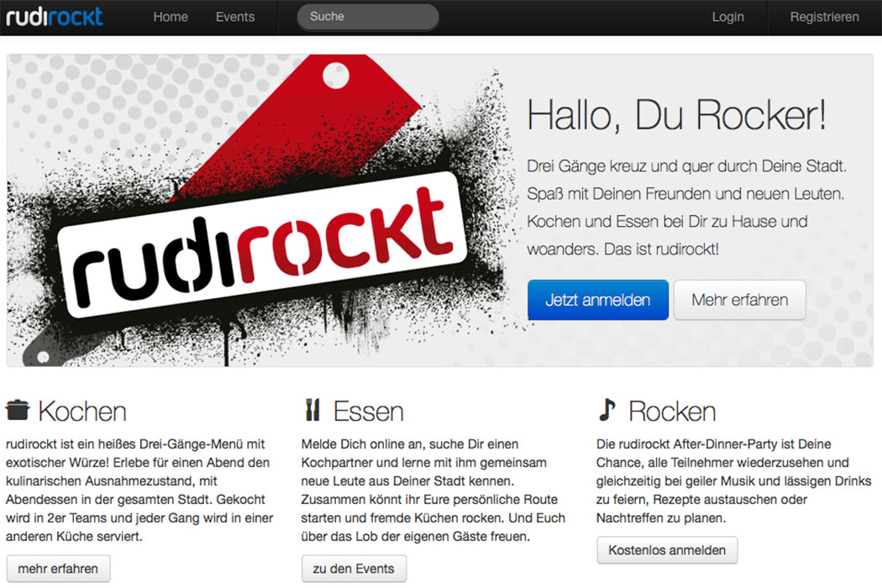Click the blue Jetzt anmelden button
Screen dimensions: 882x588
click(598, 300)
